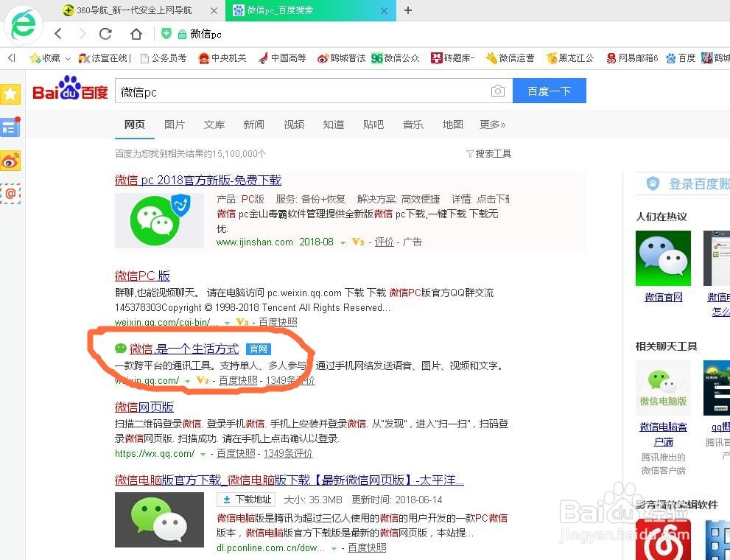Screen dimensions: 730x560
Task: Click the browser back arrow
Action: pos(58,33)
